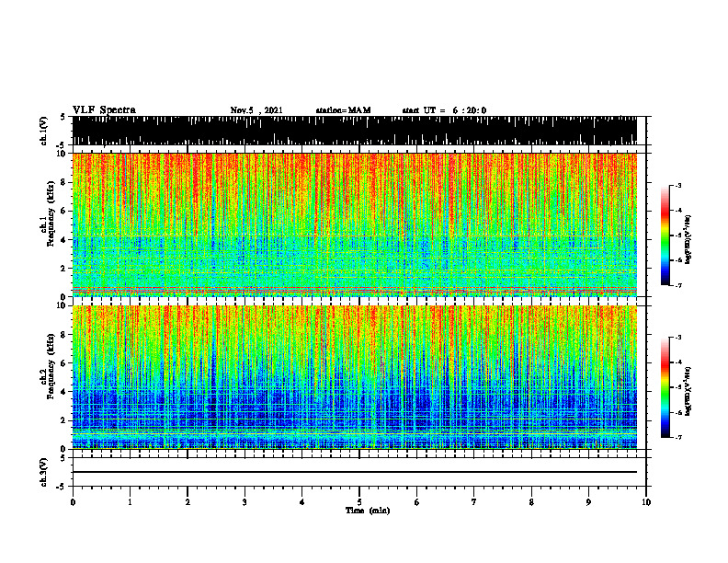Click time axis tick label "2"

[188, 502]
